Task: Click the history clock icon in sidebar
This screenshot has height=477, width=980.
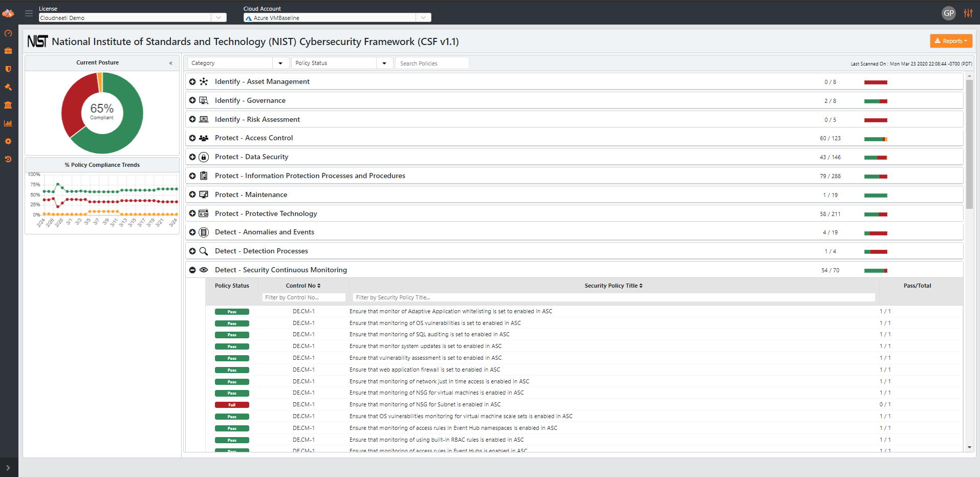Action: click(x=8, y=159)
